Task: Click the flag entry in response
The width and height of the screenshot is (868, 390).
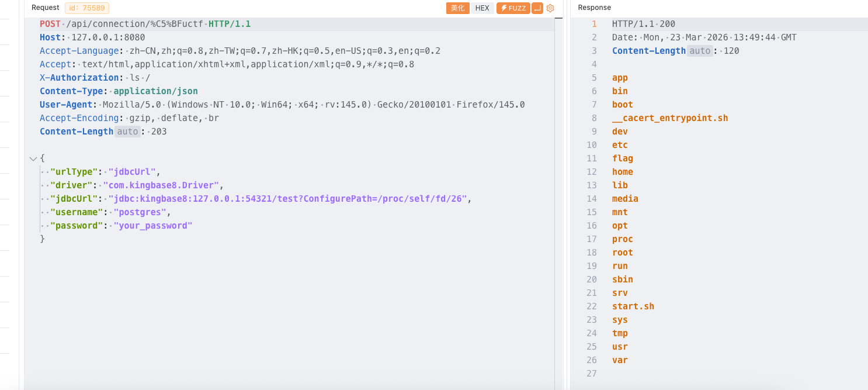Action: click(623, 158)
